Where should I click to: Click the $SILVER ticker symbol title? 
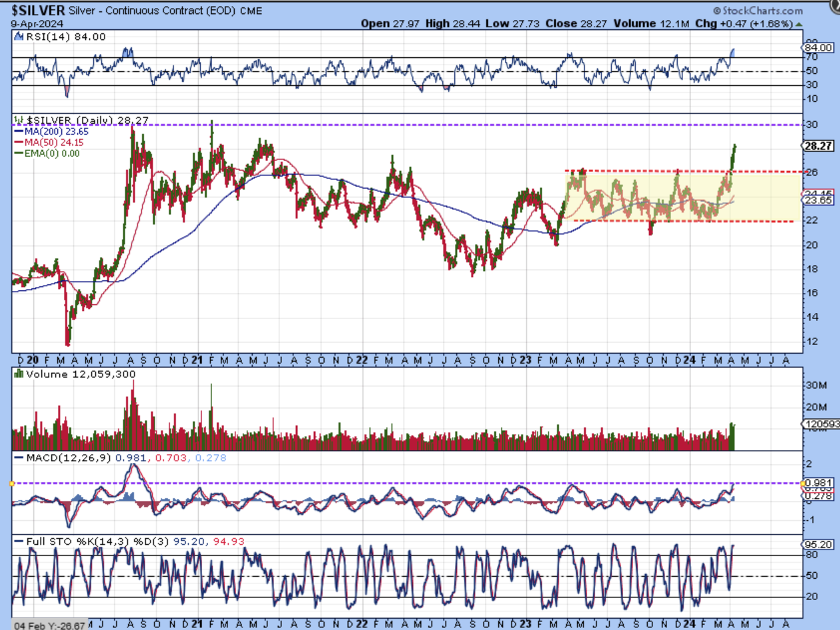tap(39, 11)
